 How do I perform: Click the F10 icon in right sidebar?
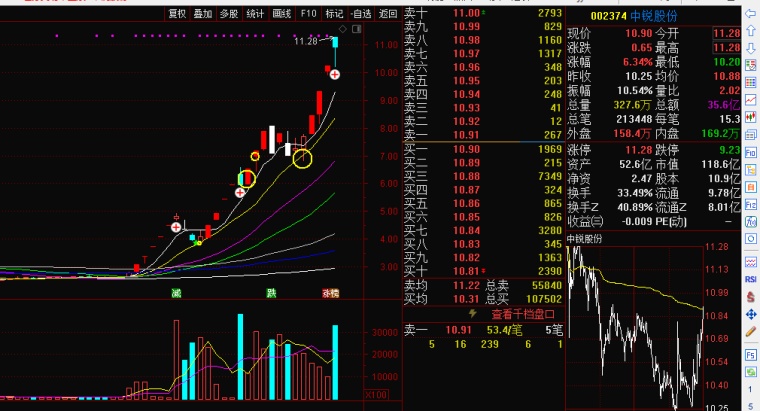[750, 153]
